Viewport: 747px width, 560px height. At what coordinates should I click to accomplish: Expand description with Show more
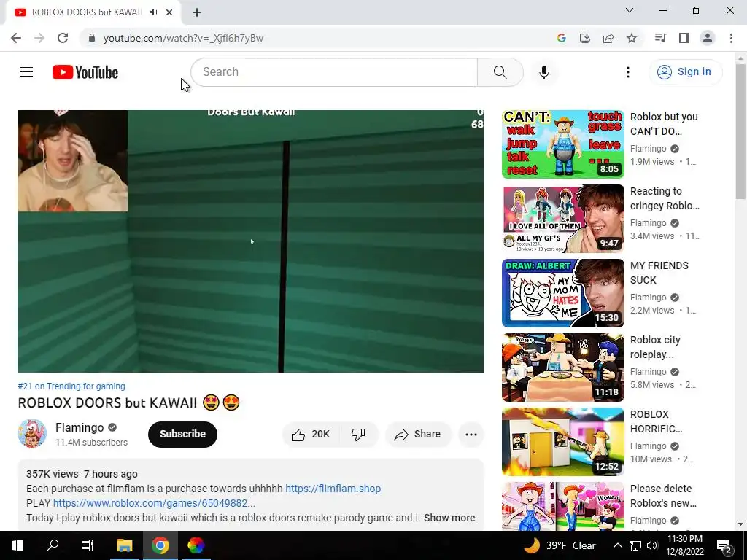(449, 518)
